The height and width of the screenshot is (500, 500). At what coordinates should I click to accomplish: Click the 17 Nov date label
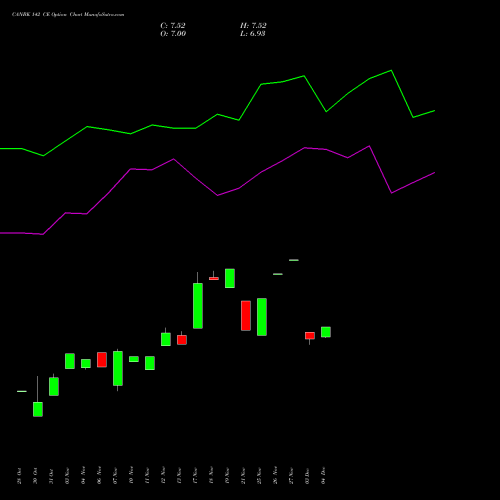195,475
